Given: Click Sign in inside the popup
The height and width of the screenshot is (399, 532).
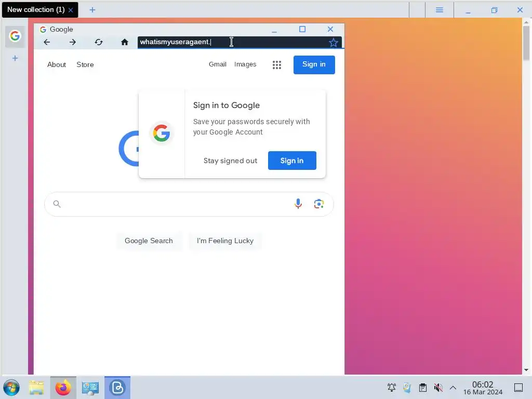Looking at the screenshot, I should pos(292,161).
